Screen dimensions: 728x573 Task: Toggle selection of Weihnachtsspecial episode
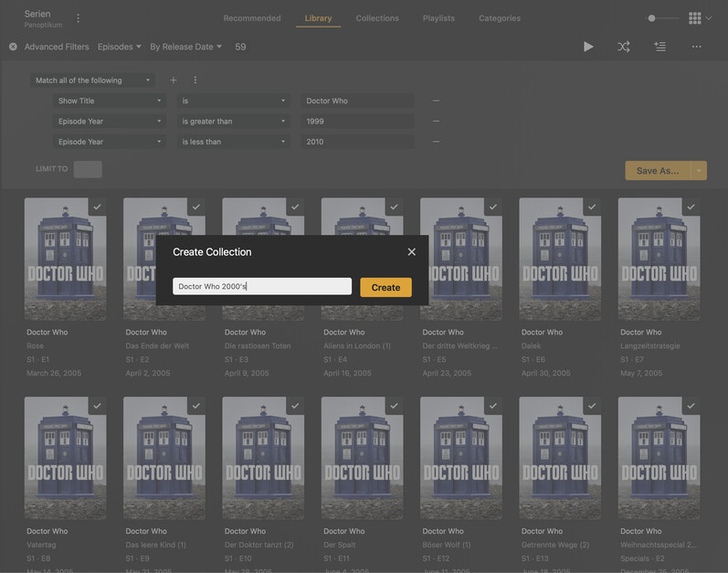point(691,406)
